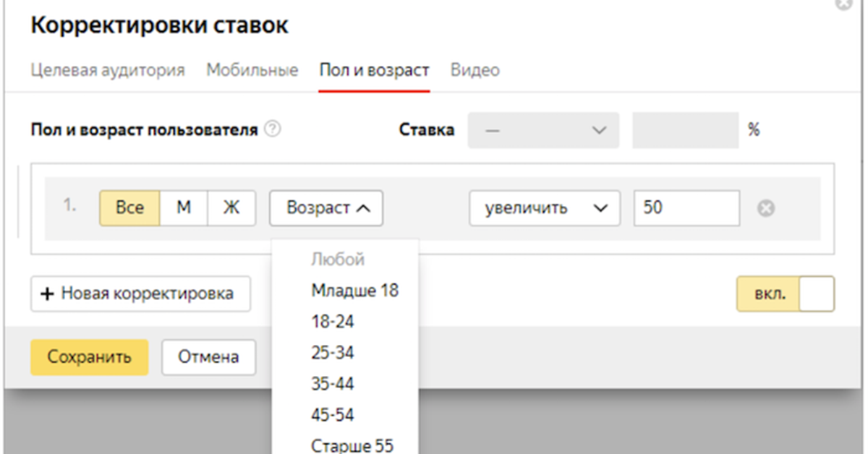Select the М gender option
This screenshot has height=454, width=868.
point(184,208)
